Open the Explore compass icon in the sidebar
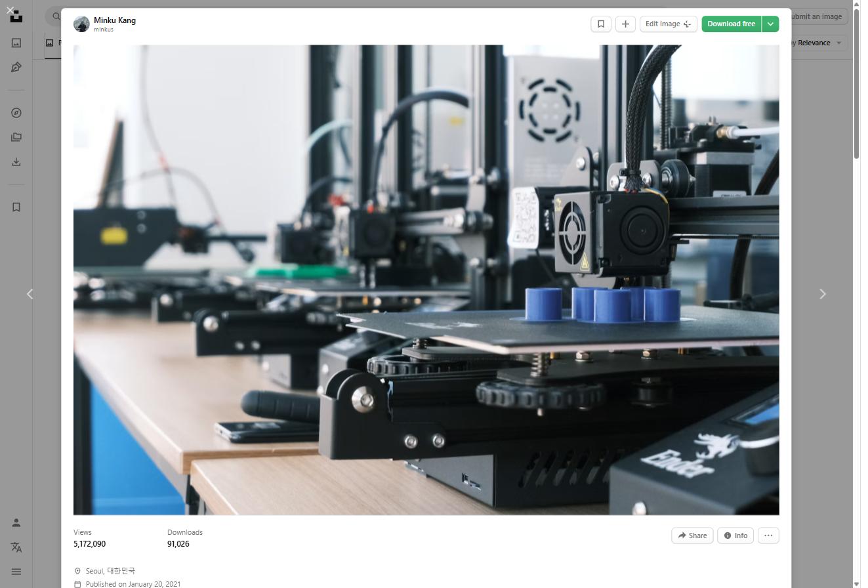 [x=16, y=113]
